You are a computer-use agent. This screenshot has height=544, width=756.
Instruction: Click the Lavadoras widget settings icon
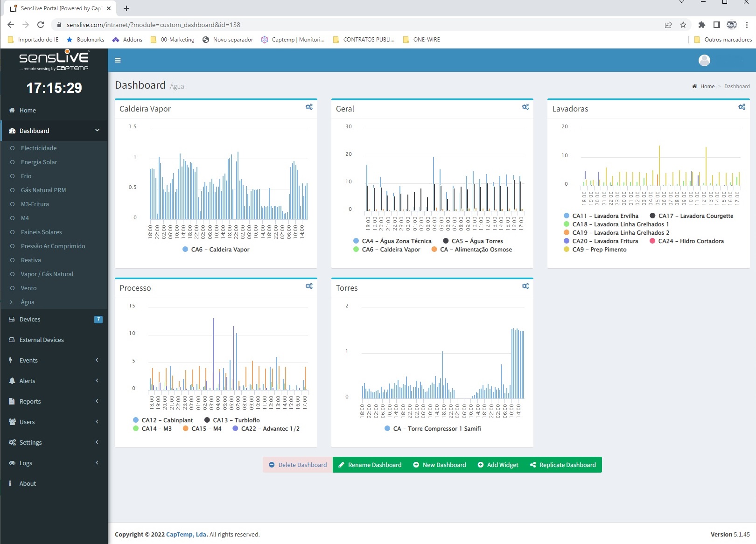tap(742, 107)
